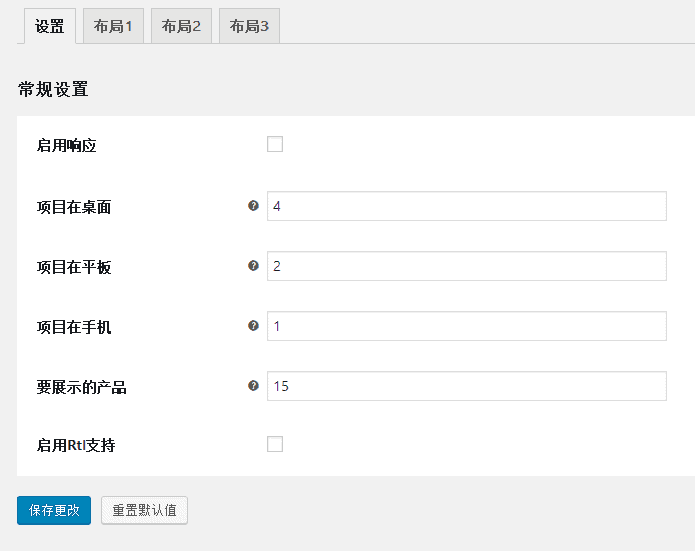Click the 重置默认值 button
Screen dimensions: 695x551
pyautogui.click(x=144, y=510)
